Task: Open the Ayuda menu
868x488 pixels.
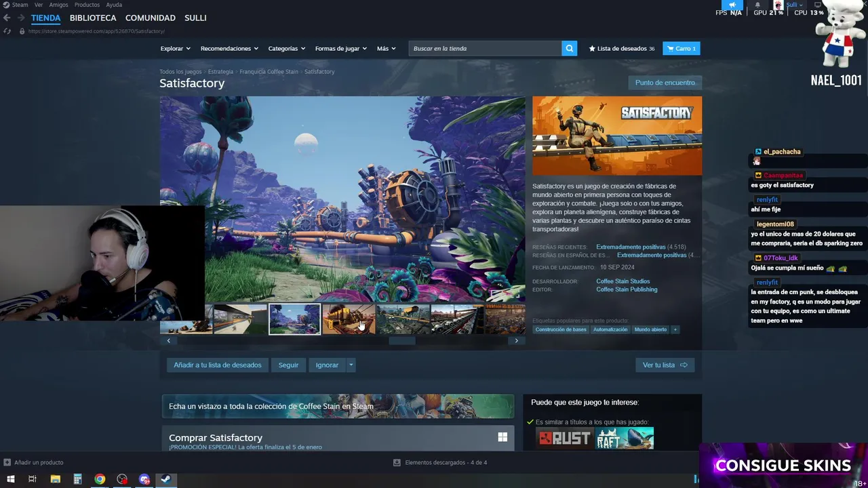Action: (114, 5)
